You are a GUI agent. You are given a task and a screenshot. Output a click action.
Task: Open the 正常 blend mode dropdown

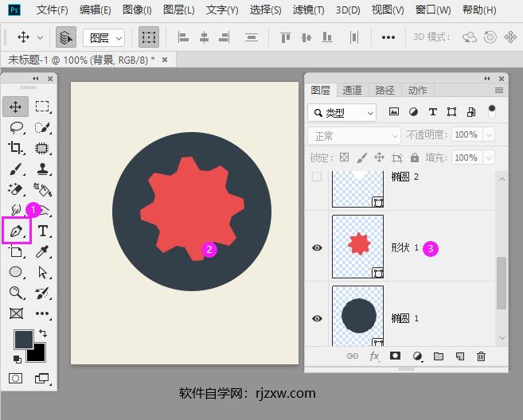354,136
